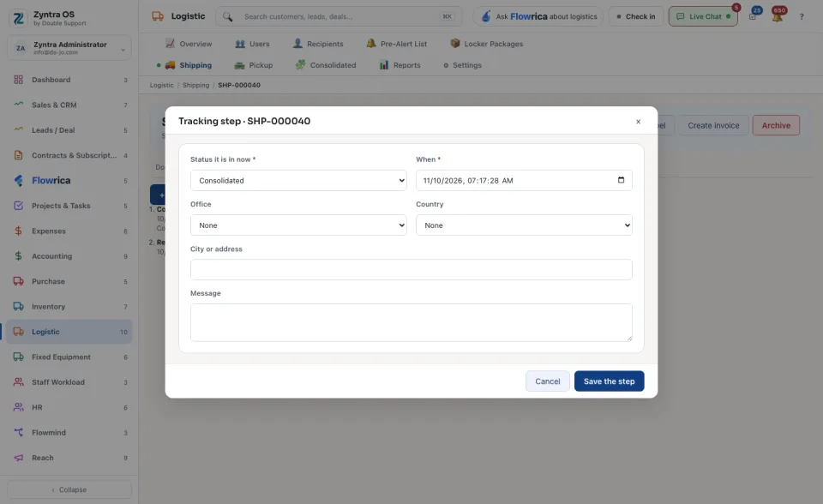The width and height of the screenshot is (823, 504).
Task: Click the Check in button
Action: pos(636,16)
